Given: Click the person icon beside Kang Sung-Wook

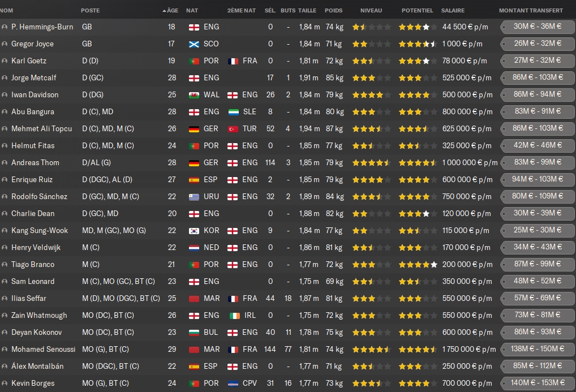Looking at the screenshot, I should tap(5, 230).
